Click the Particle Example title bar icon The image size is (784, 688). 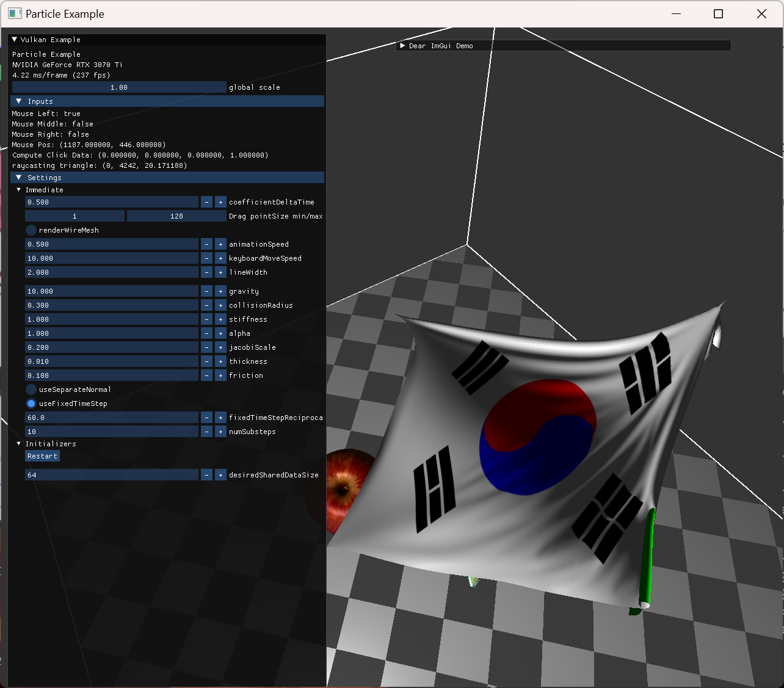tap(15, 13)
